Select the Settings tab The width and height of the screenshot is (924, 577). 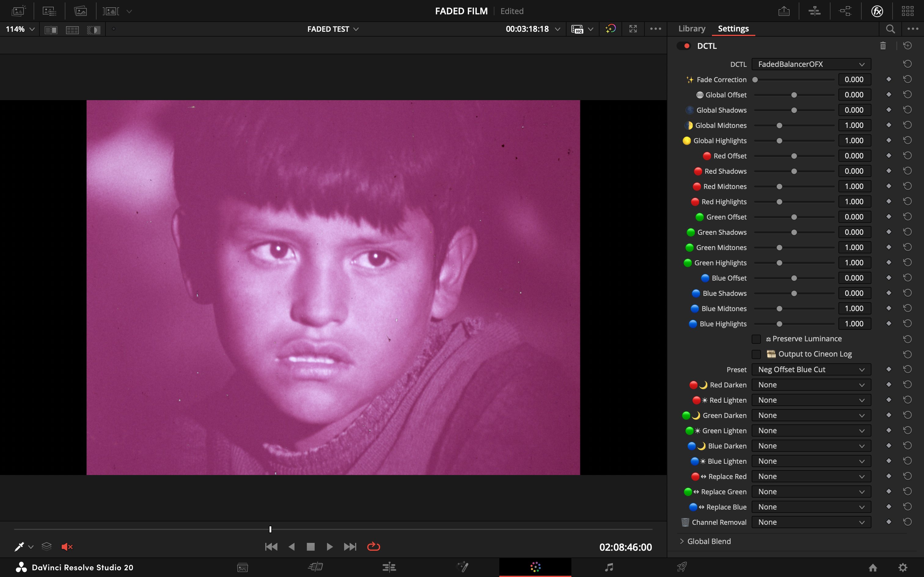(733, 29)
